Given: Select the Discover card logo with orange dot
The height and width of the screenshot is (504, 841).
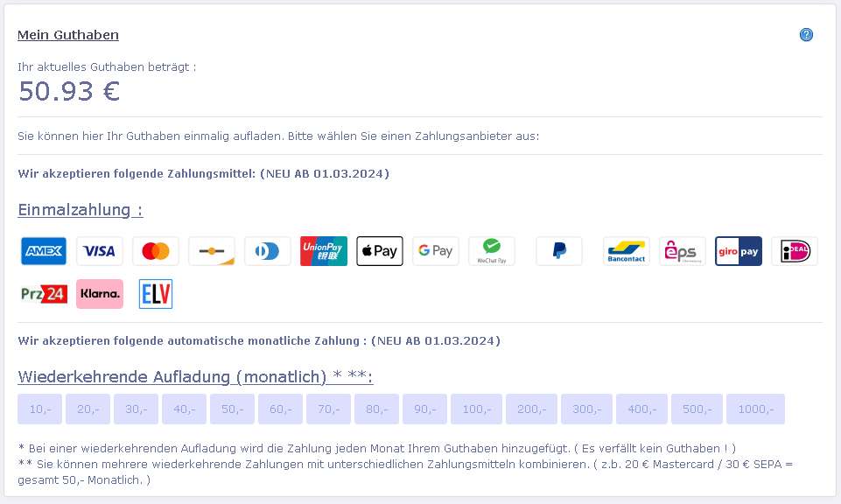Looking at the screenshot, I should click(x=211, y=251).
